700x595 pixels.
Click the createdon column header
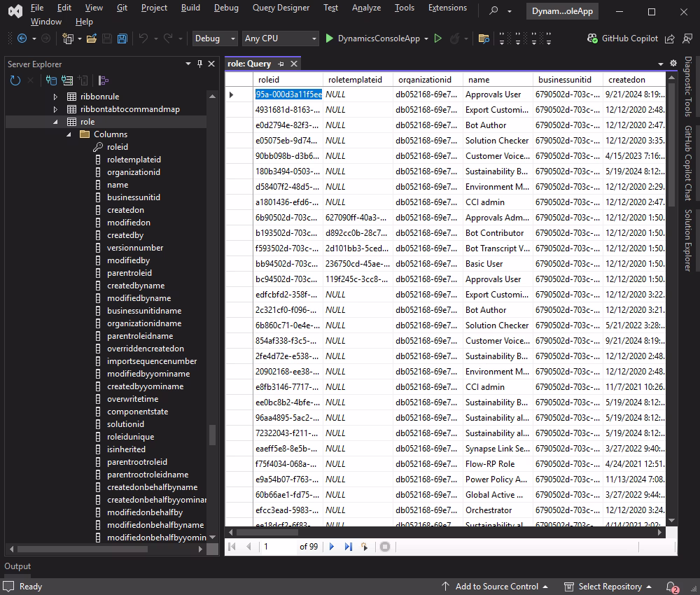[633, 80]
